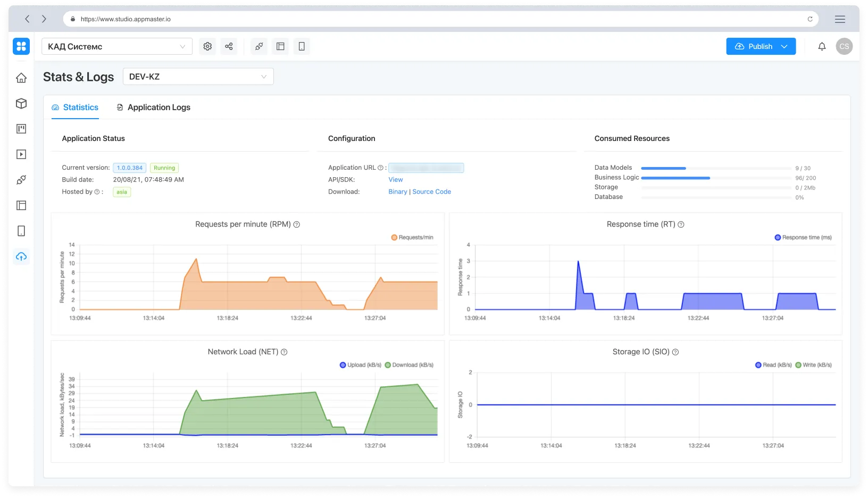Select the Data Models cube icon in sidebar
The height and width of the screenshot is (498, 868).
coord(21,103)
